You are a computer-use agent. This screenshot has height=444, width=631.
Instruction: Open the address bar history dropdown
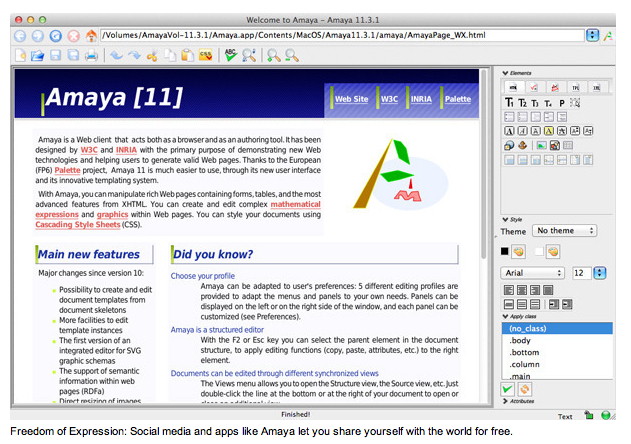click(592, 35)
